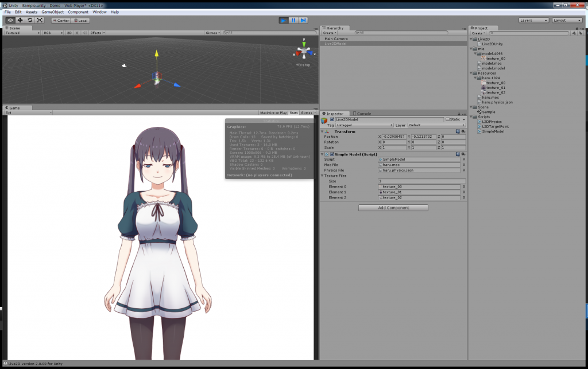
Task: Toggle Maximize on Play
Action: 273,112
